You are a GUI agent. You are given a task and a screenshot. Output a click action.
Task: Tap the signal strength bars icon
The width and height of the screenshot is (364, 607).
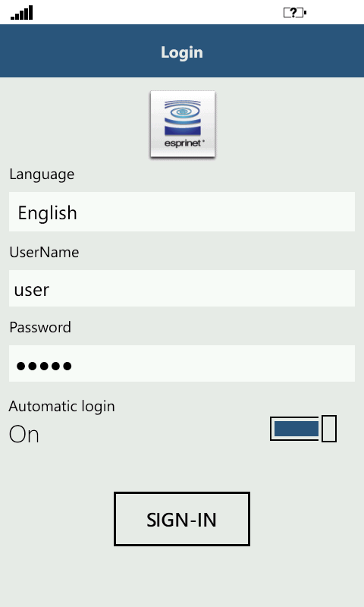tap(22, 13)
